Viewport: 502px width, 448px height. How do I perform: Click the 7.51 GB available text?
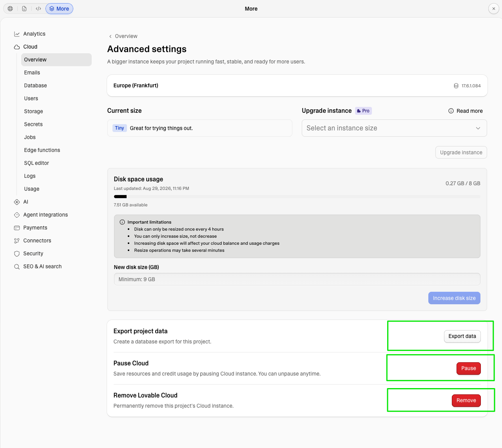(x=130, y=205)
